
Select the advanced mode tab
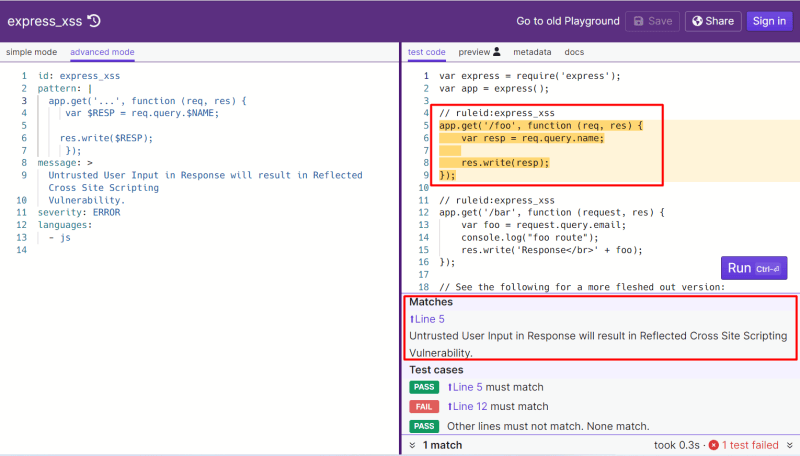pyautogui.click(x=102, y=52)
